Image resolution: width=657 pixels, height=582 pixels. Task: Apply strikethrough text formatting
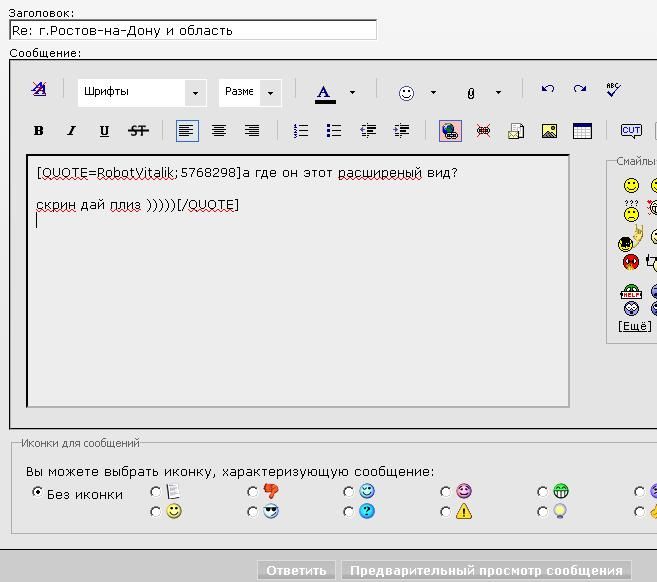click(x=138, y=131)
